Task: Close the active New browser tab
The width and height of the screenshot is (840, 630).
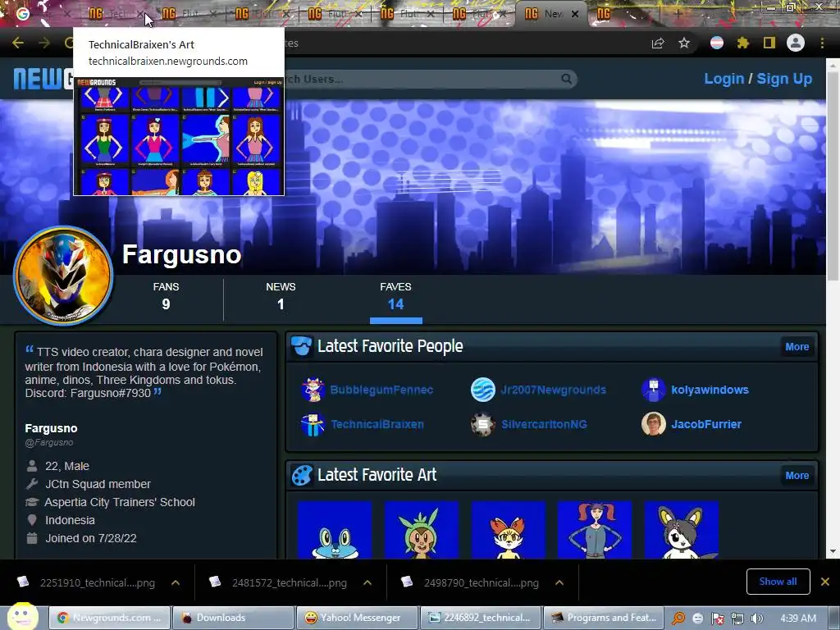Action: tap(575, 14)
